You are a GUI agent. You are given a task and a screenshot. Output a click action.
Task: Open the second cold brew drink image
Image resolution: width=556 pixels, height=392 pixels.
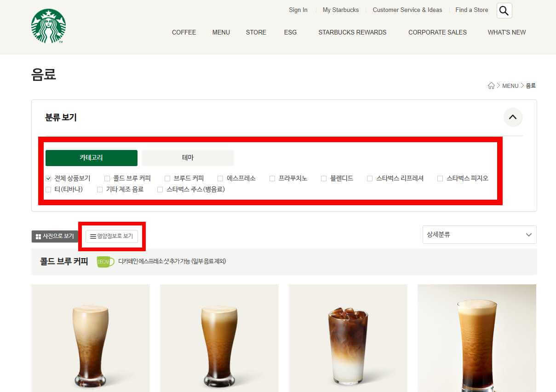219,338
